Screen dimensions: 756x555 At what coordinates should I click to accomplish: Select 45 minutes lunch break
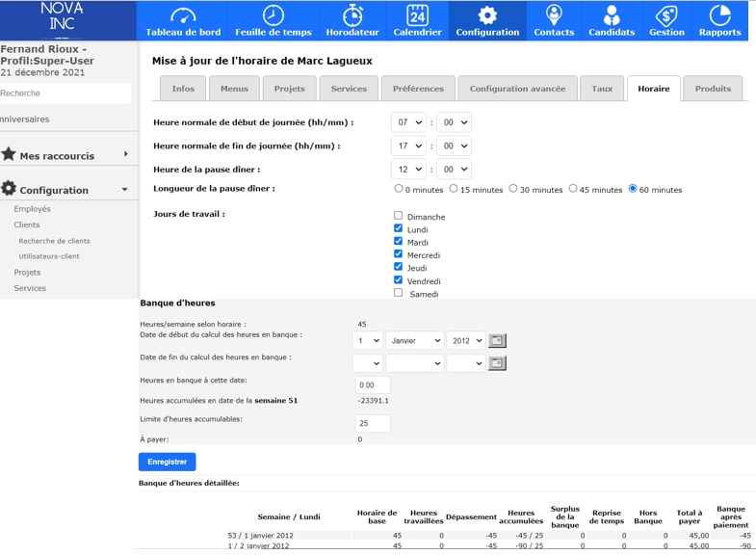pyautogui.click(x=573, y=189)
